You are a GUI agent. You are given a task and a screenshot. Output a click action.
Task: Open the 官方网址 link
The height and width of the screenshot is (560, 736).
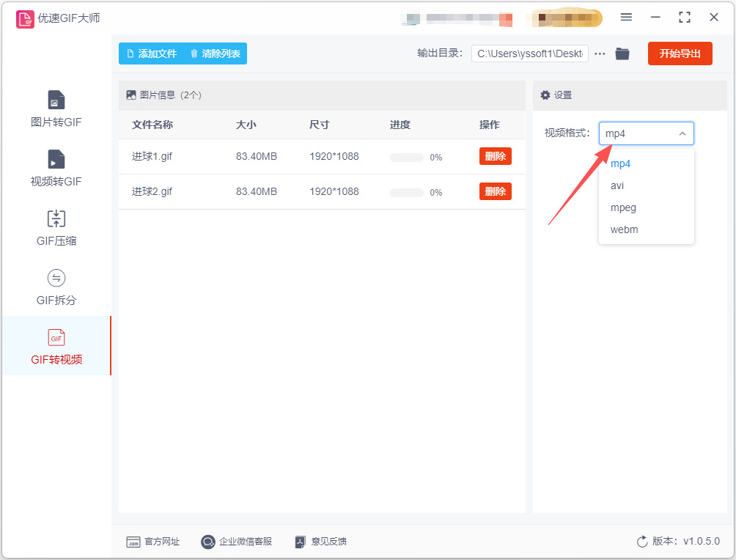153,542
